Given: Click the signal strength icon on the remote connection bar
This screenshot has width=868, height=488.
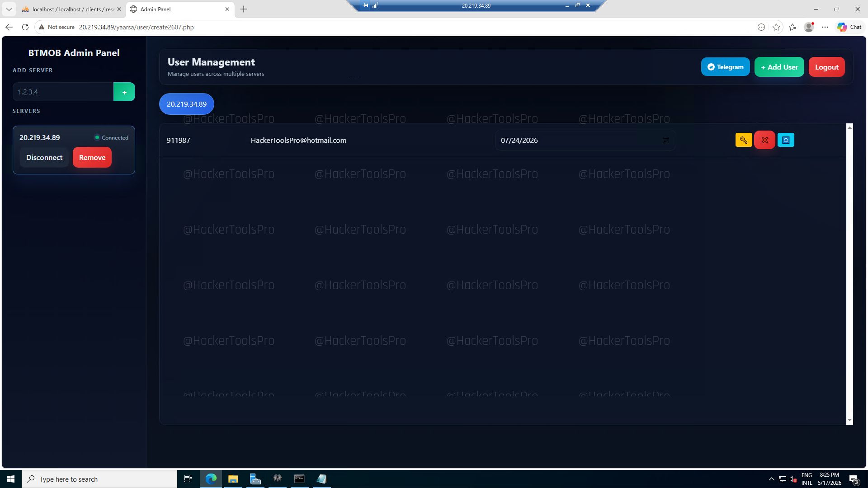Looking at the screenshot, I should 375,5.
